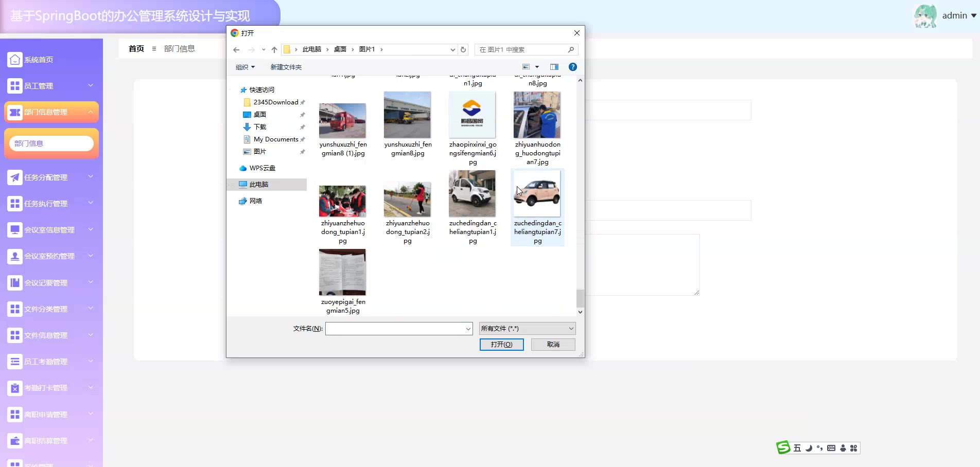
Task: Select the zuoyepigai_fengmian5.jpg thumbnail
Action: point(342,273)
